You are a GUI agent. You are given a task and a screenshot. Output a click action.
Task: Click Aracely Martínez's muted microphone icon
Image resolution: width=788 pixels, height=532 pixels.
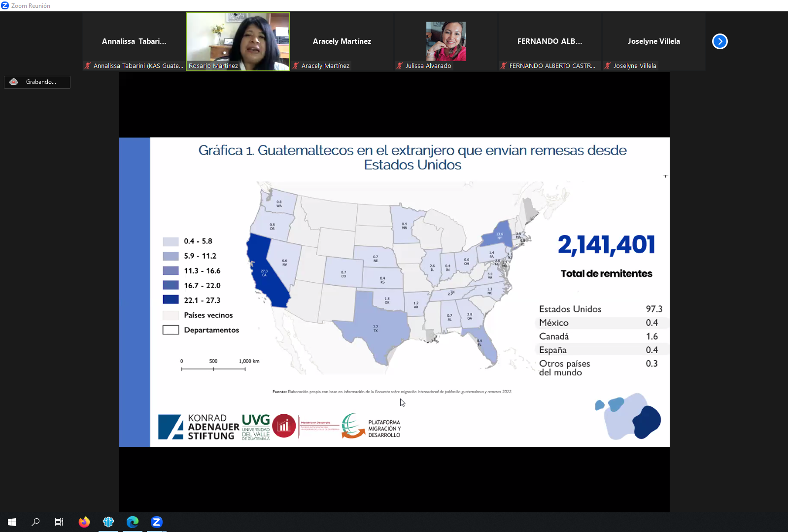coord(296,66)
